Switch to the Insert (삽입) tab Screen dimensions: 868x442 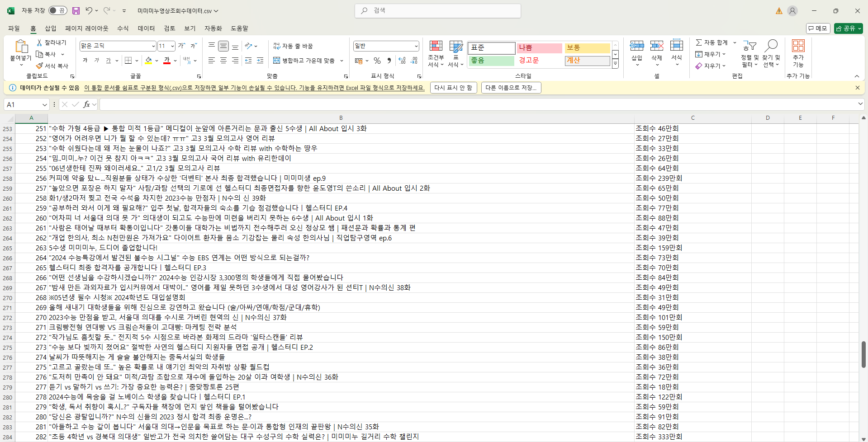tap(51, 28)
